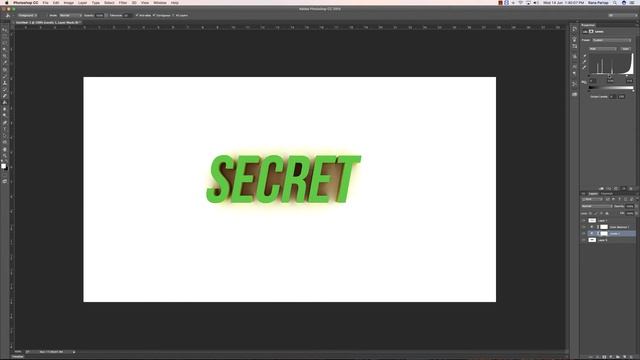Hide Layer 0 with its eye icon
The height and width of the screenshot is (360, 640).
click(583, 240)
